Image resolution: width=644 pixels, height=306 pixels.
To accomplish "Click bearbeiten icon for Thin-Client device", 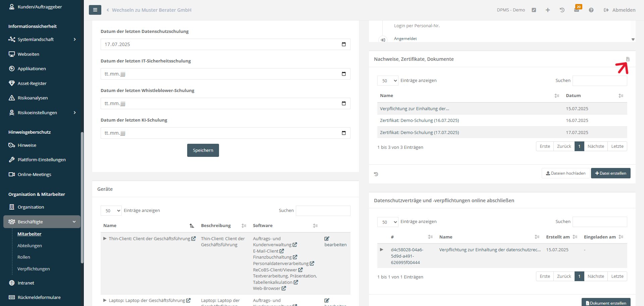I will pos(327,239).
